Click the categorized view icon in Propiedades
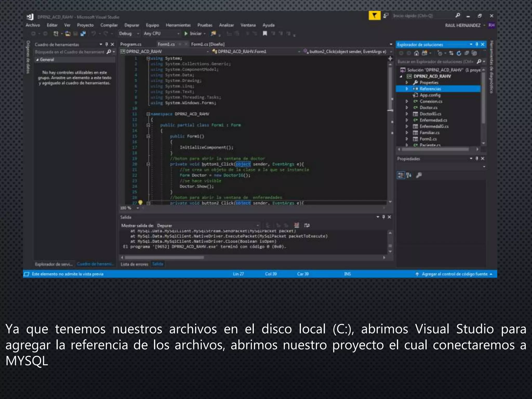Viewport: 532px width, 399px height. point(401,175)
